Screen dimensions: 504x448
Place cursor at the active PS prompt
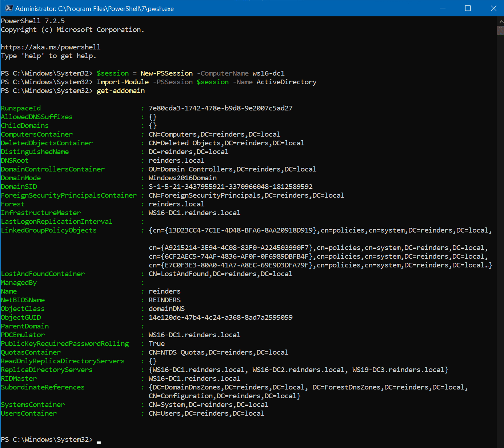tap(98, 440)
